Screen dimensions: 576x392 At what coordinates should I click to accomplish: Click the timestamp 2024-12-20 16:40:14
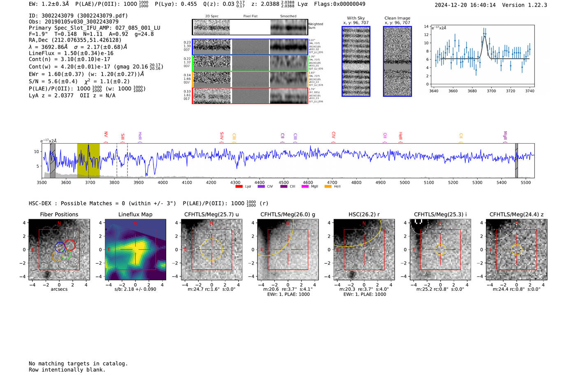(465, 5)
